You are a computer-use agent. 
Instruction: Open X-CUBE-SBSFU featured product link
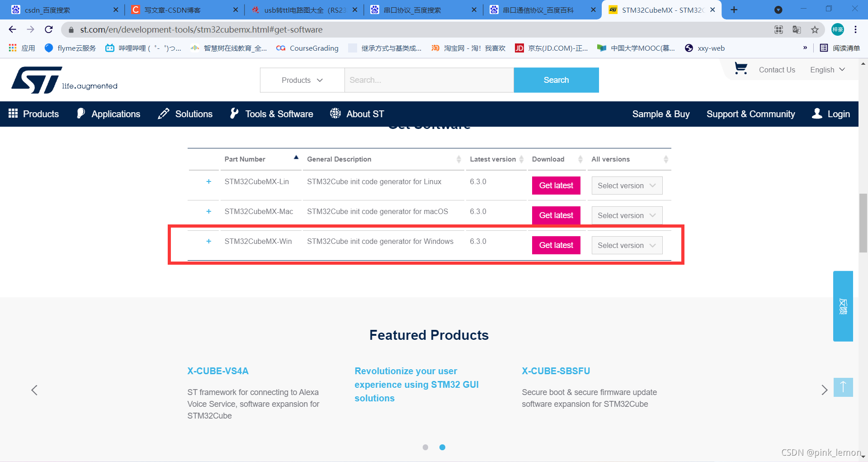556,371
